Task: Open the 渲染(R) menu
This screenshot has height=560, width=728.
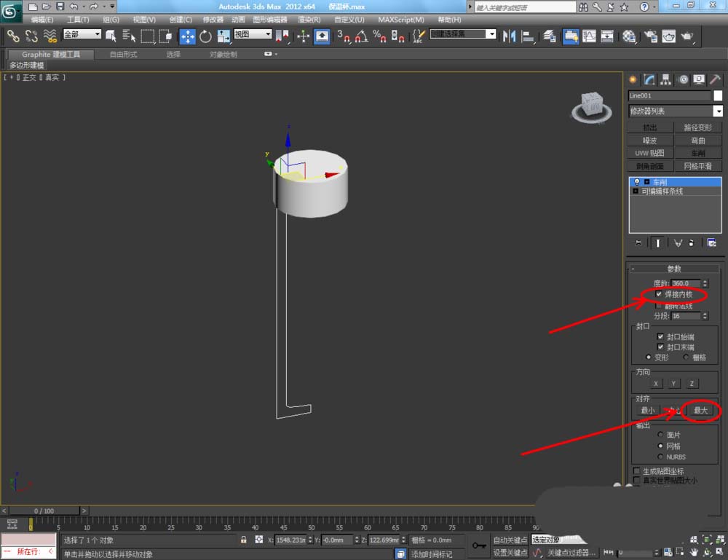Action: click(309, 20)
